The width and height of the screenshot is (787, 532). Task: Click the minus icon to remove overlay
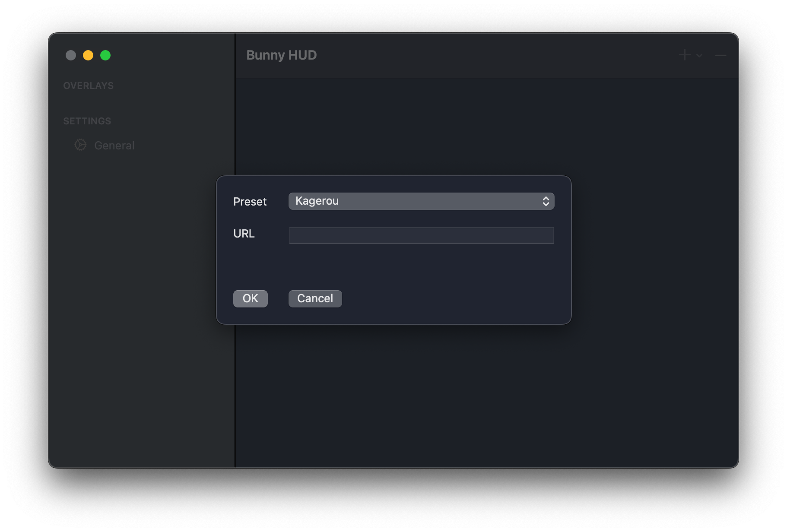pos(720,55)
